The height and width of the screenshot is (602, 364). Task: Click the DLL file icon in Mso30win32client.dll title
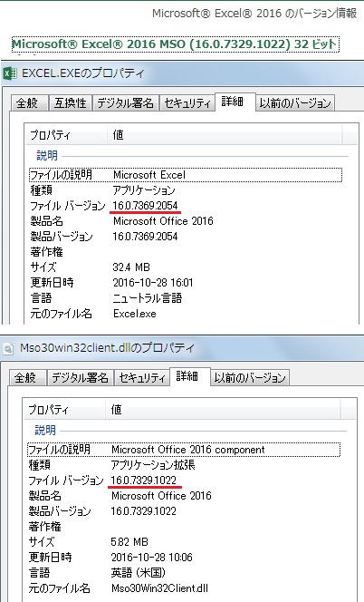[x=8, y=348]
